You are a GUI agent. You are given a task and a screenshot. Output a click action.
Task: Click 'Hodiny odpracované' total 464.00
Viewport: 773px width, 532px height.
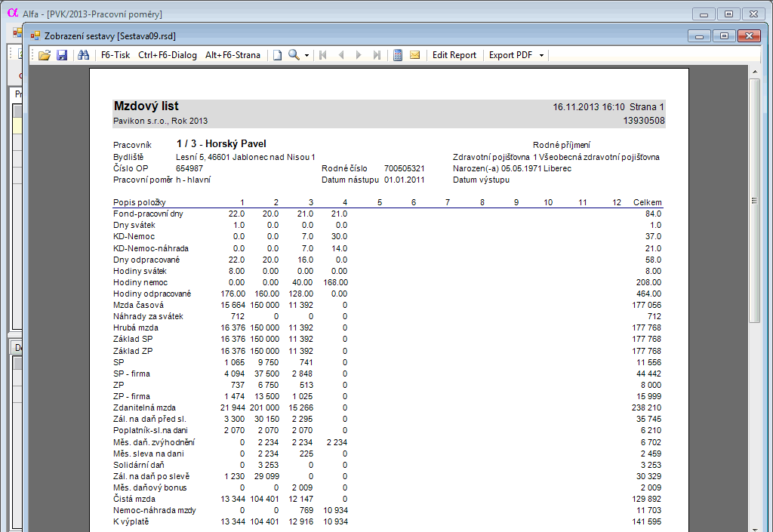point(648,294)
